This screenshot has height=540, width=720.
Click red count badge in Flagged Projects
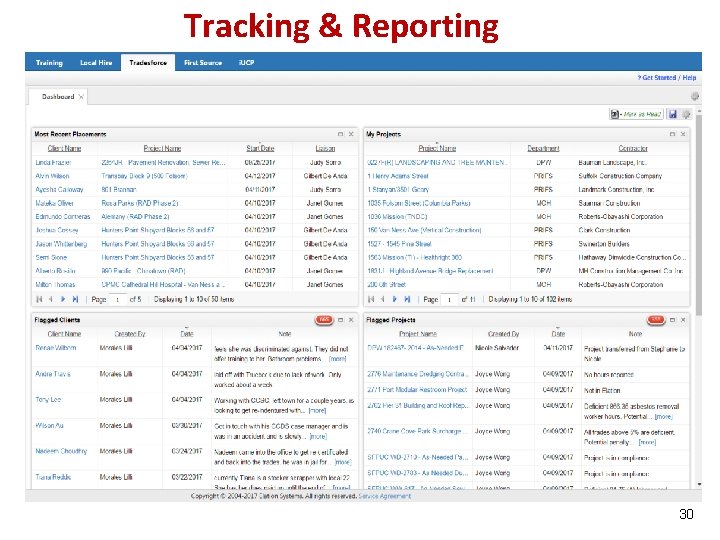click(656, 320)
